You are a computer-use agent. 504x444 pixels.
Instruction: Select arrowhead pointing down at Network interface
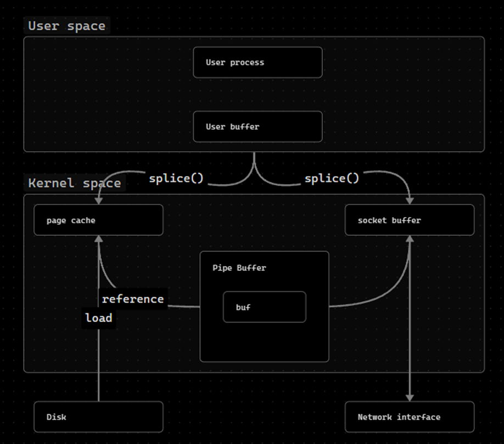click(410, 397)
